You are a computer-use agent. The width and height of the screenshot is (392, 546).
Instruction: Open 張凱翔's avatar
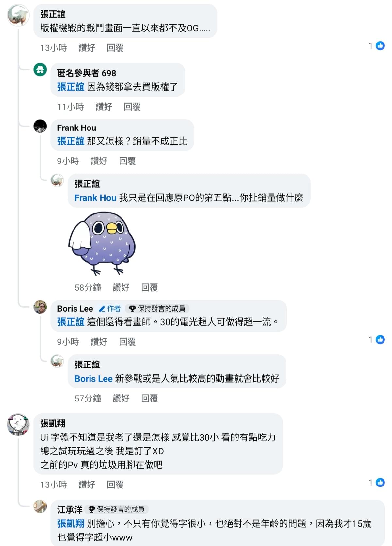click(18, 424)
